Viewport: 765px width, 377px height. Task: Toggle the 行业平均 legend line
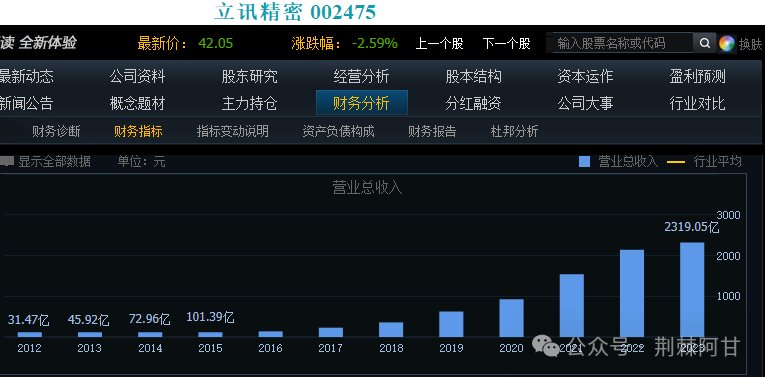(x=676, y=162)
